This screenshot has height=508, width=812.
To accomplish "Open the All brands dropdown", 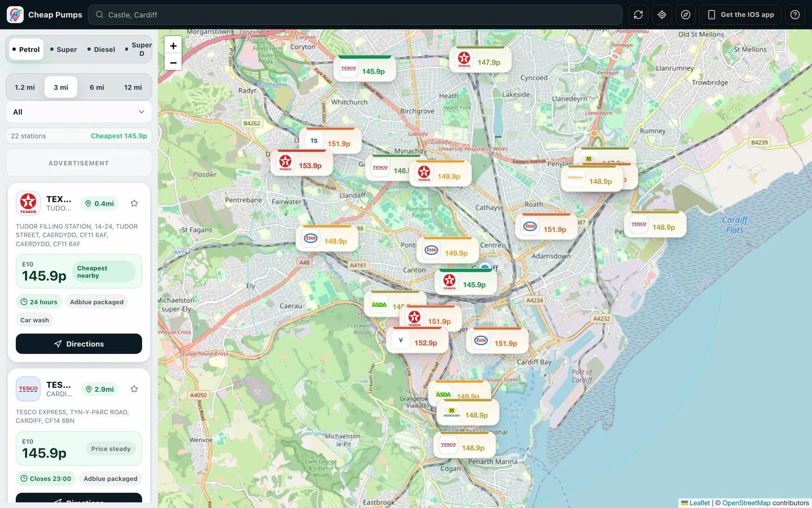I will [79, 112].
